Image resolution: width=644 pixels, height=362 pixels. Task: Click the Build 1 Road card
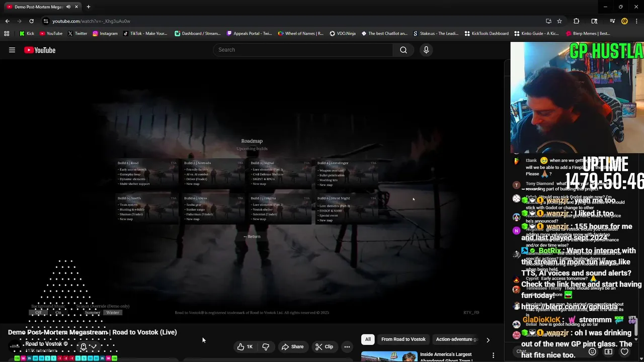click(x=146, y=174)
